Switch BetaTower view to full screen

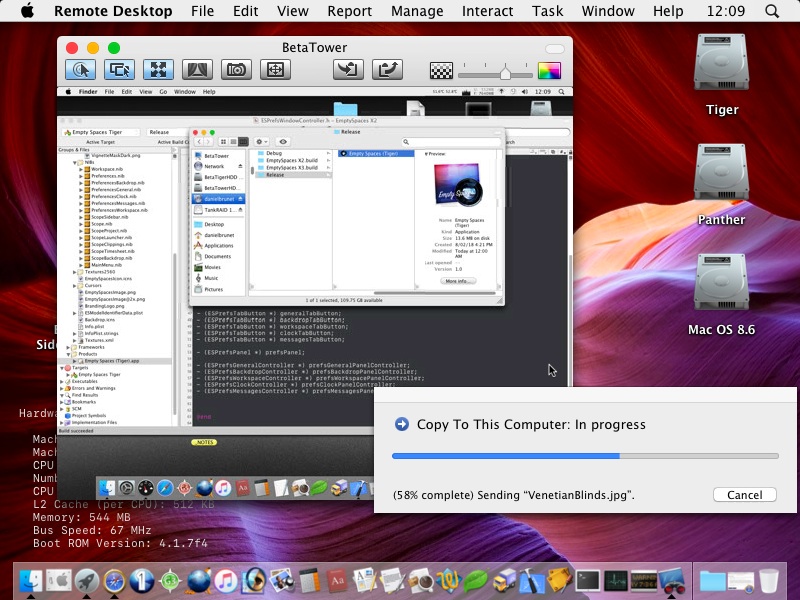276,70
